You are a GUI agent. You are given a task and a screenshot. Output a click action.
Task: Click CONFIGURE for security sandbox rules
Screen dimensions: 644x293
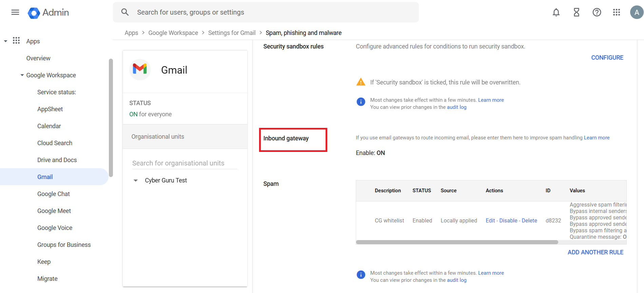click(607, 58)
